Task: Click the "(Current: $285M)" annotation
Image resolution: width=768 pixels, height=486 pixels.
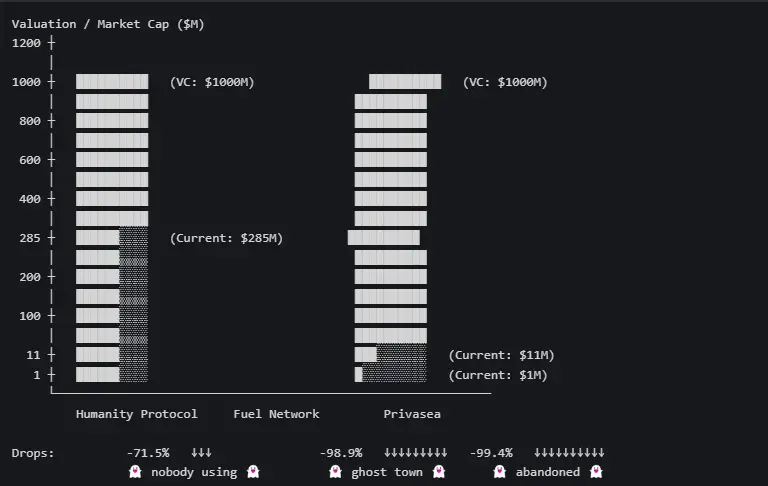Action: pyautogui.click(x=227, y=238)
